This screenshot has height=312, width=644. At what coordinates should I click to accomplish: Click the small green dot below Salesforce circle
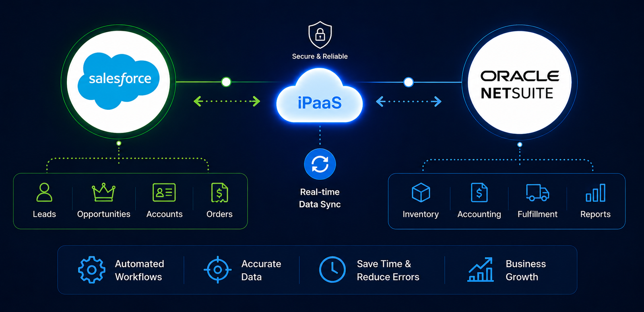click(119, 143)
